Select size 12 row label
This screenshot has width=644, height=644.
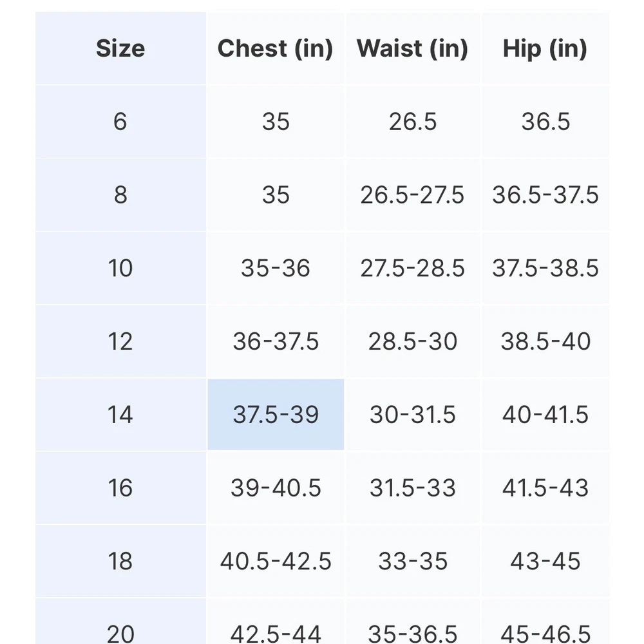(120, 341)
